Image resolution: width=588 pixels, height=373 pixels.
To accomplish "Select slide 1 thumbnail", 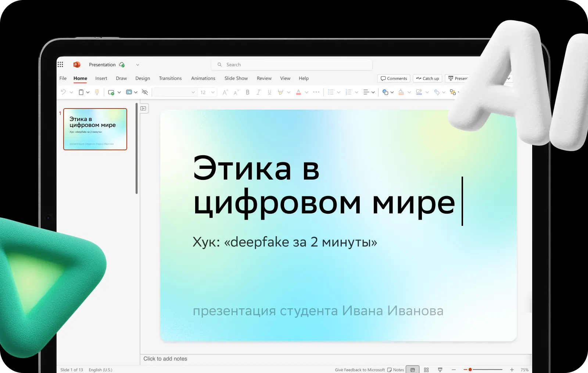I will pyautogui.click(x=95, y=129).
